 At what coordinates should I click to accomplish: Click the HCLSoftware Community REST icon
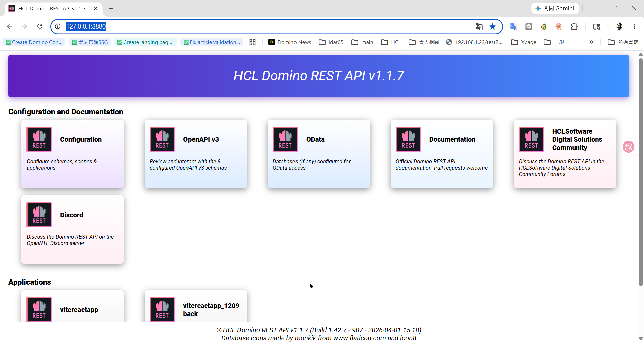click(531, 139)
